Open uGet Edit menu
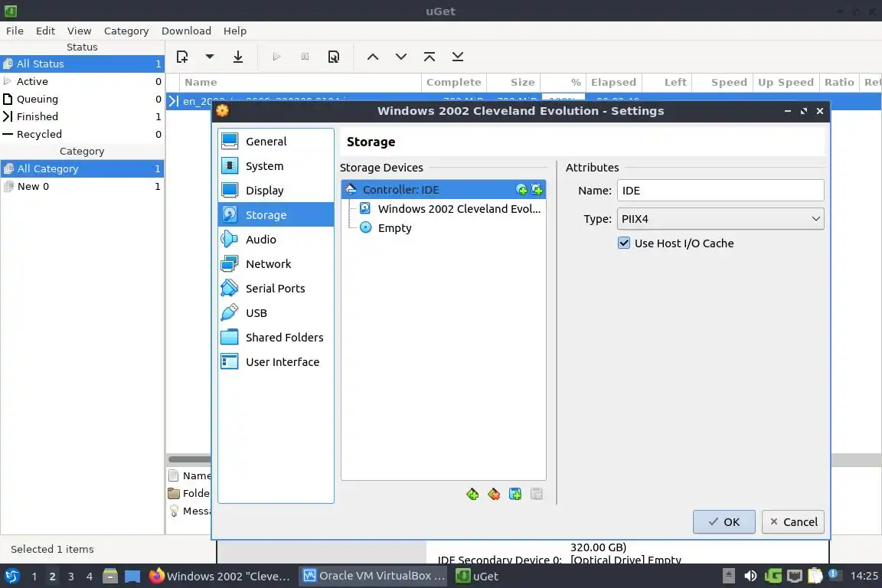The width and height of the screenshot is (882, 588). pos(46,31)
